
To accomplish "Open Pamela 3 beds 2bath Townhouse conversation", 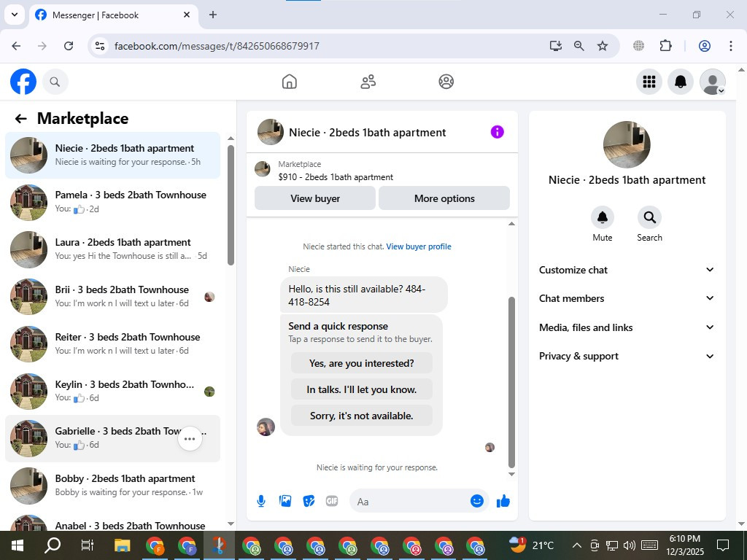I will [113, 203].
